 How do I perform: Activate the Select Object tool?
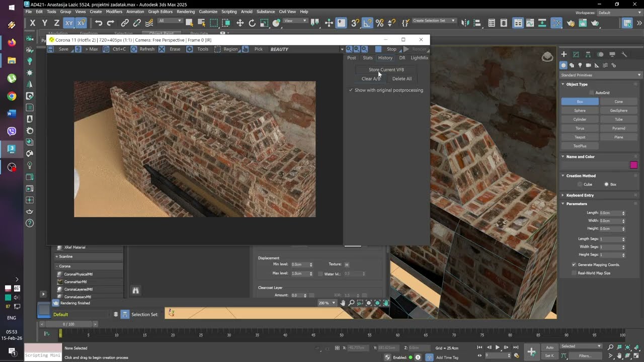pyautogui.click(x=189, y=23)
